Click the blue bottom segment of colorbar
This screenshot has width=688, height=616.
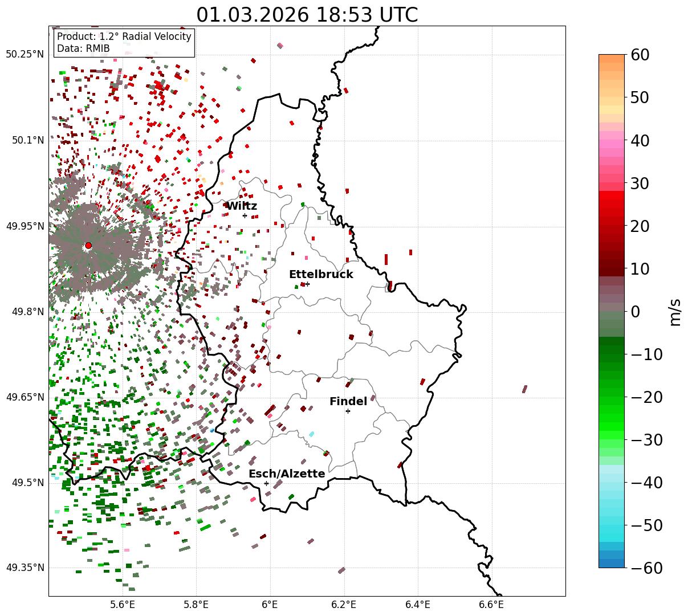pyautogui.click(x=612, y=563)
